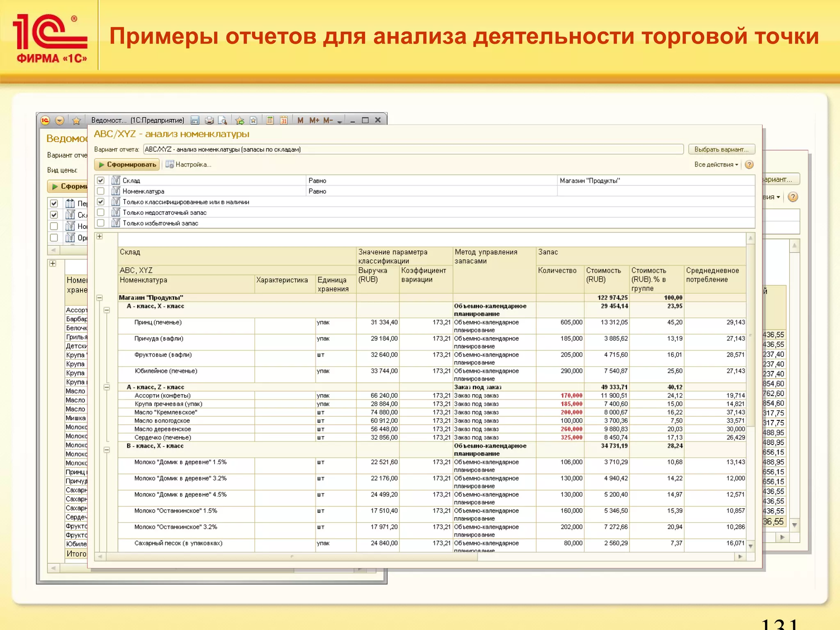
Task: Open the Все действия dropdown menu
Action: pyautogui.click(x=716, y=164)
